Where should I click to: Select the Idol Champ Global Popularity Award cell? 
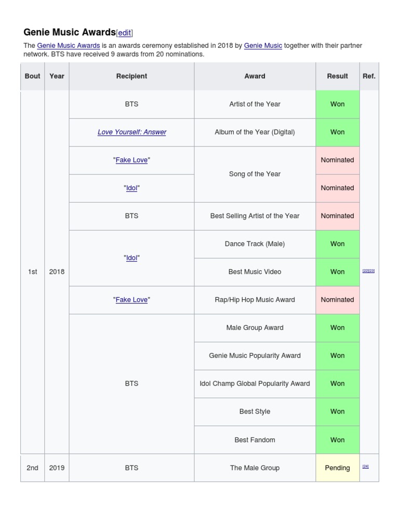[x=255, y=383]
